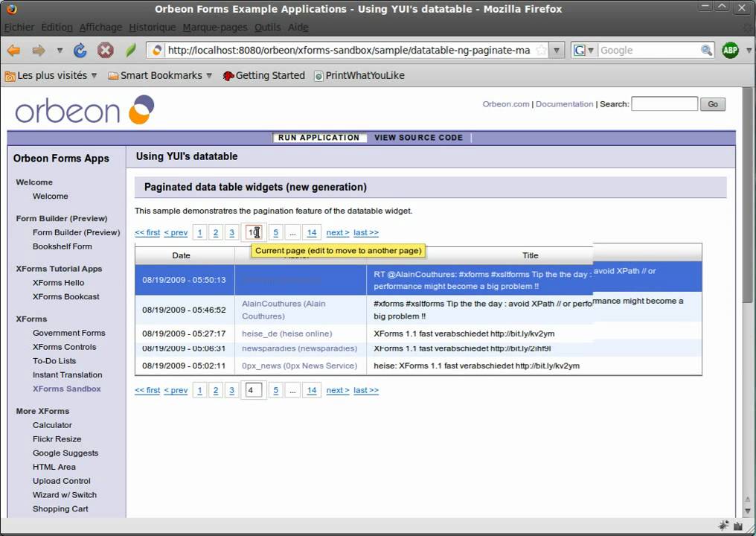
Task: Click the bottom paginator page 5 link
Action: [276, 390]
